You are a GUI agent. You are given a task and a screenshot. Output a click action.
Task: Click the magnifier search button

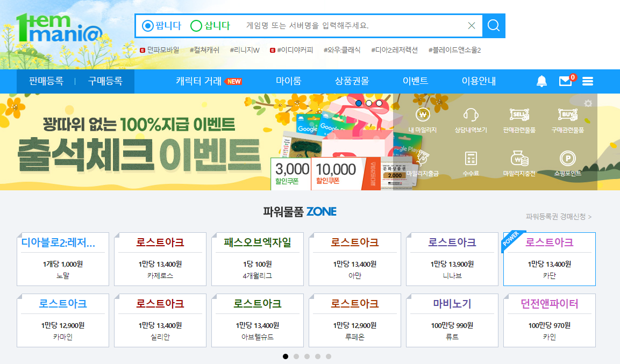pos(494,26)
